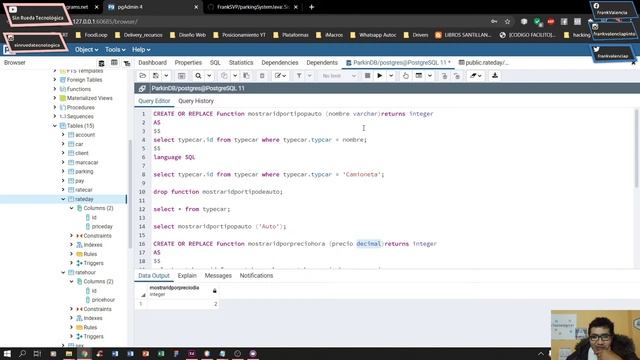Expand the Functions tree node

55,89
